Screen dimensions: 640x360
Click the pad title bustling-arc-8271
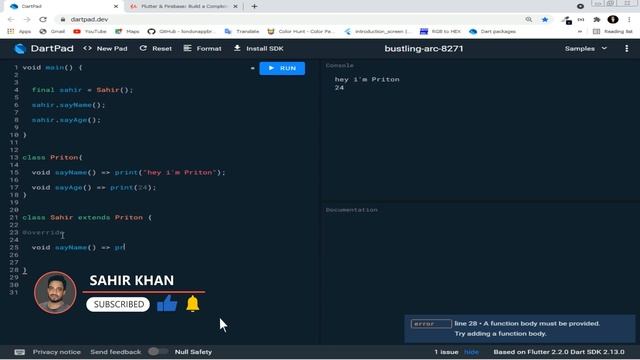424,49
